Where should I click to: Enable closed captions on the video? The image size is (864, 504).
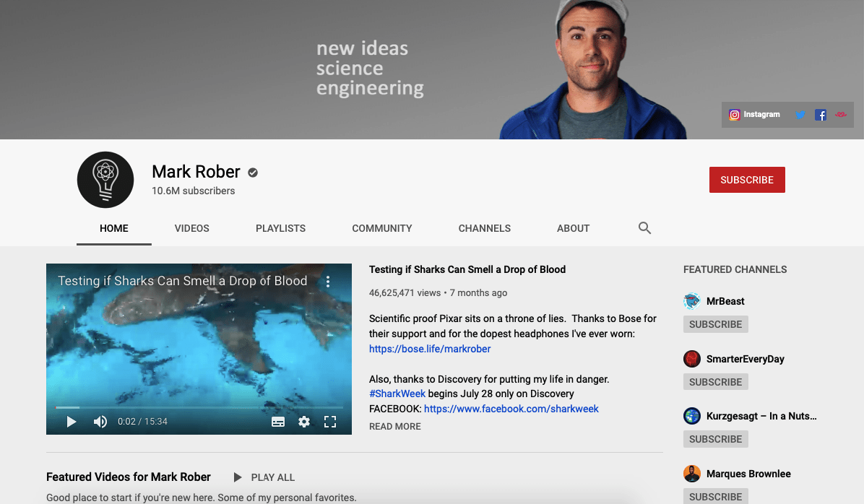pos(278,422)
